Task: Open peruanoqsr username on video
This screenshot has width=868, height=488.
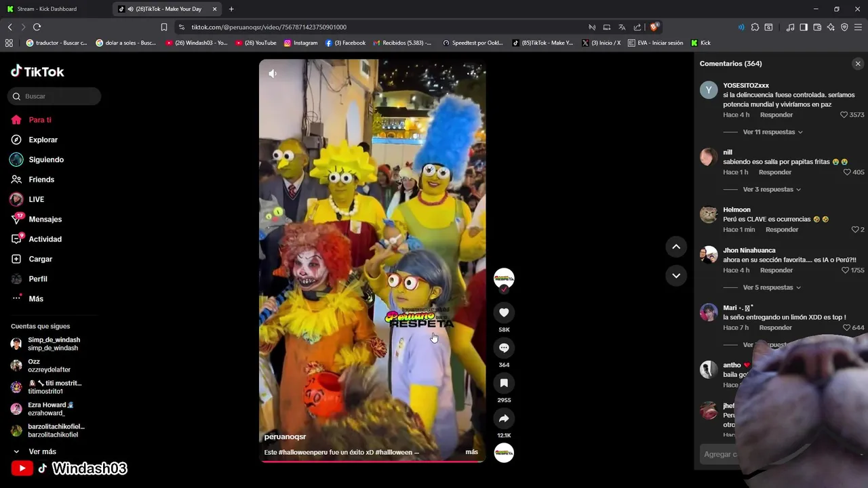Action: click(285, 436)
